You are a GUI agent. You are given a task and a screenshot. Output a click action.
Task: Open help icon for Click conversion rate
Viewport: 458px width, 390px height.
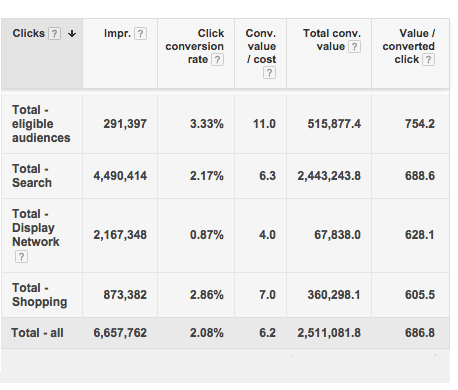pos(217,60)
